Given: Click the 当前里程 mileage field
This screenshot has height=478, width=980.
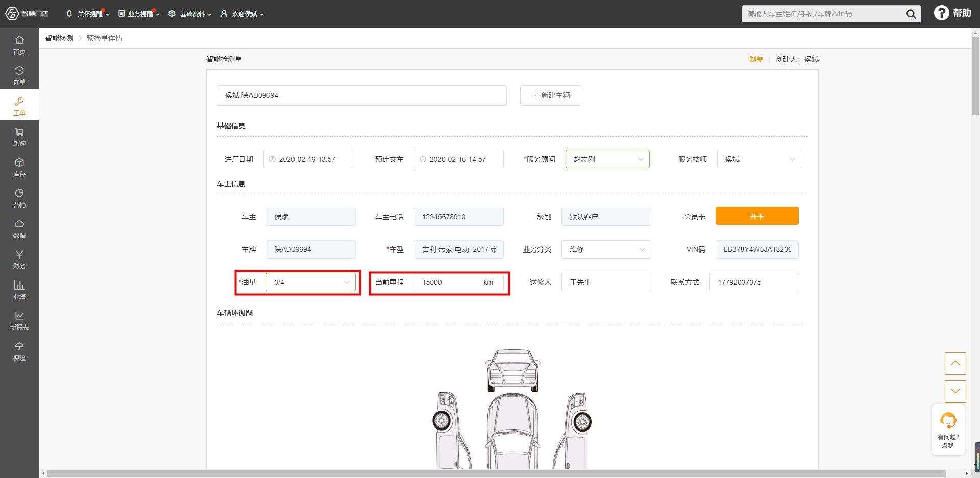Looking at the screenshot, I should click(x=459, y=282).
